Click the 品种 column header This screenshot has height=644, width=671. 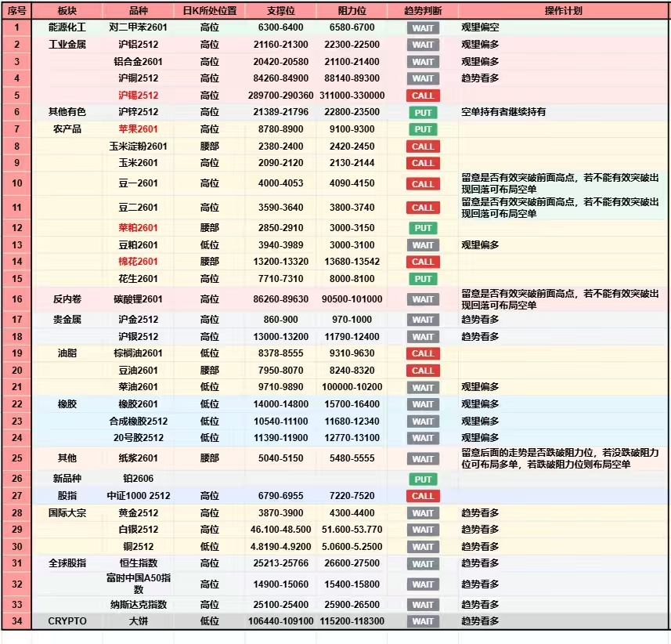(x=139, y=11)
